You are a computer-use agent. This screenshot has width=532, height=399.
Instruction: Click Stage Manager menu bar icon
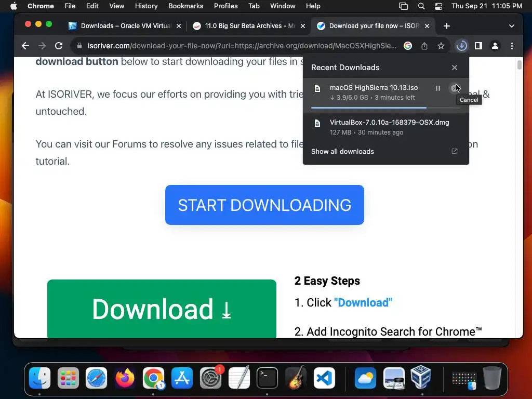(403, 6)
